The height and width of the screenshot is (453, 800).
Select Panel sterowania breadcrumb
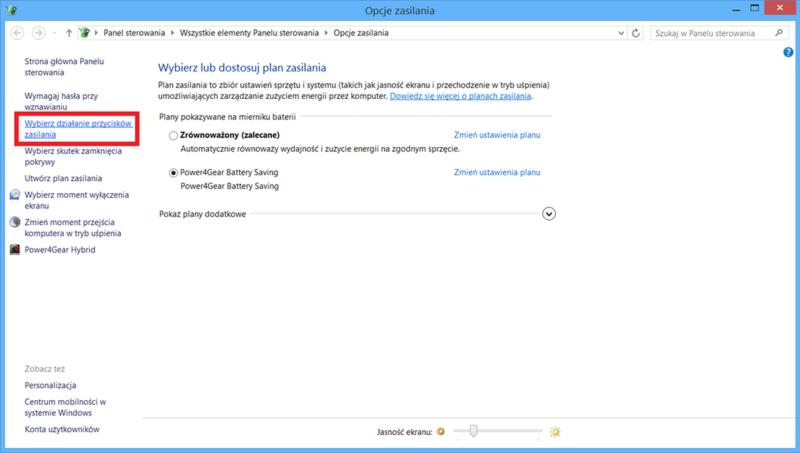(134, 33)
